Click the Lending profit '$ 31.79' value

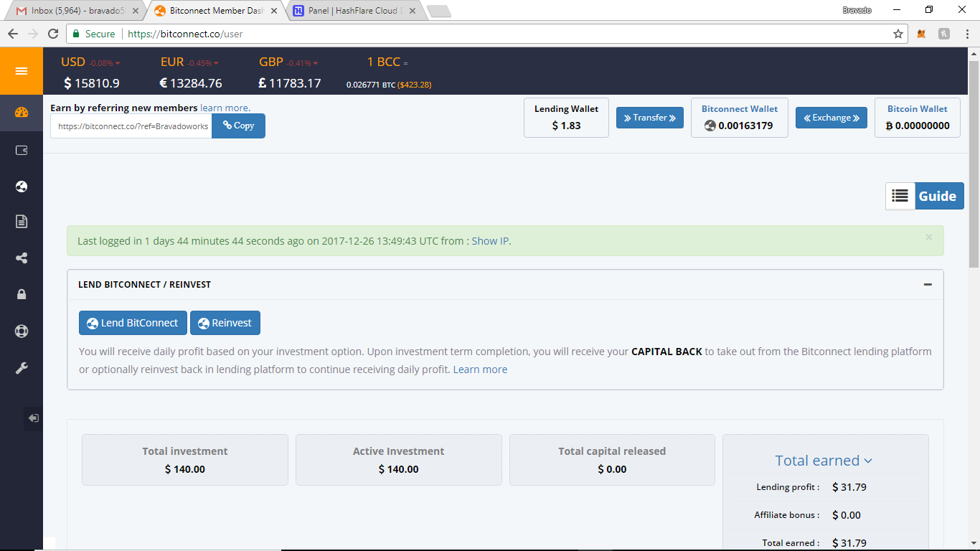point(849,487)
